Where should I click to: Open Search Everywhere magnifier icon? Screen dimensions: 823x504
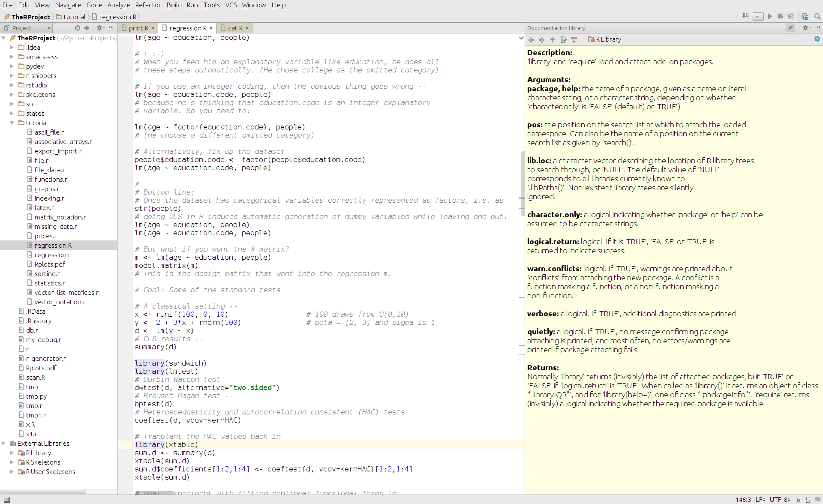(x=817, y=16)
